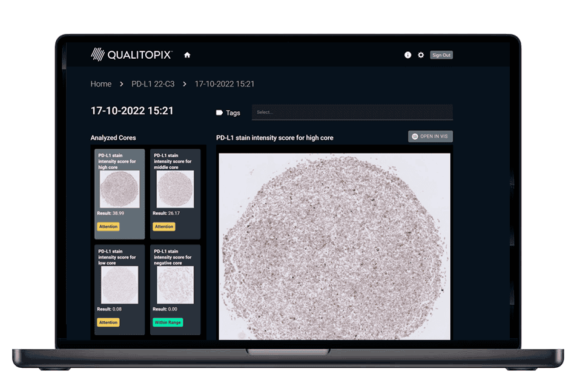Open settings gear icon
580x392 pixels.
point(421,55)
